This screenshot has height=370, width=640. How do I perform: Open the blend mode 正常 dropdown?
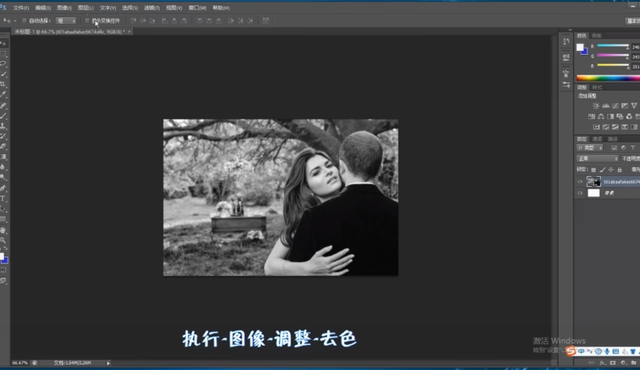click(x=597, y=158)
